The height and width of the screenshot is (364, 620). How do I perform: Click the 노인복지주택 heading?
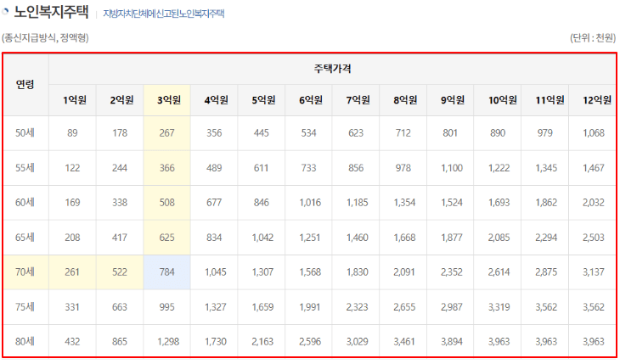51,12
